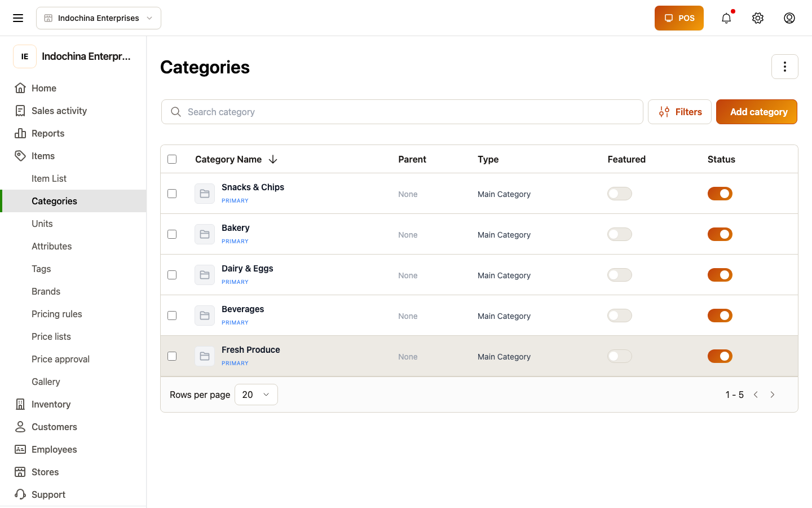
Task: Check the Bakery row checkbox
Action: coord(172,234)
